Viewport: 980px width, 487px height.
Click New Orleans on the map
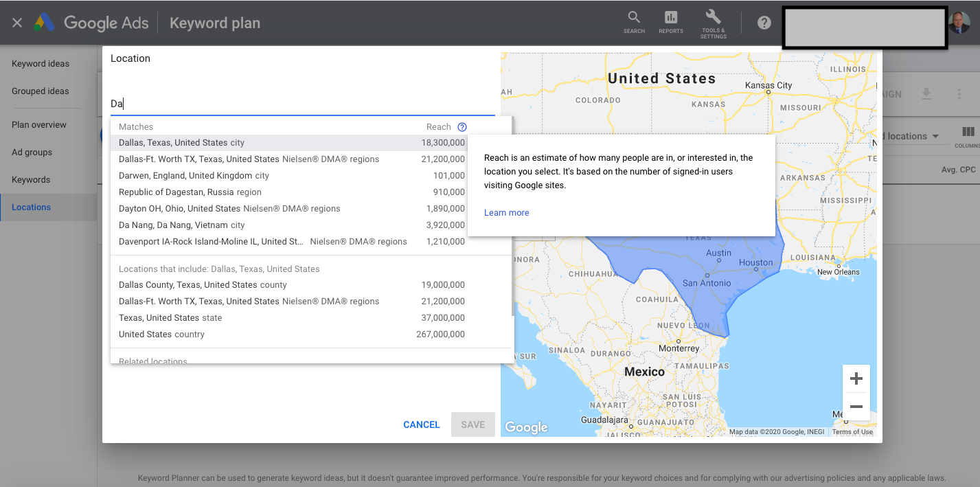coord(838,272)
